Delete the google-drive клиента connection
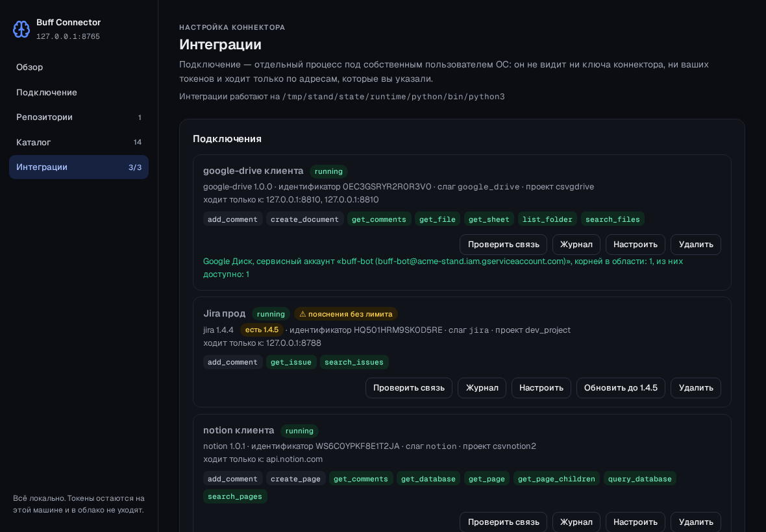 click(x=696, y=245)
